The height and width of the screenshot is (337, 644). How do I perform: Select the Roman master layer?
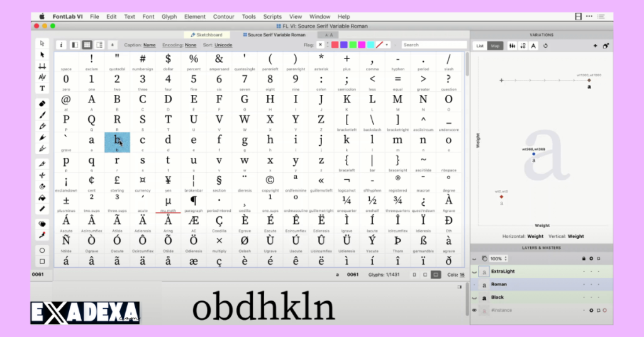541,284
